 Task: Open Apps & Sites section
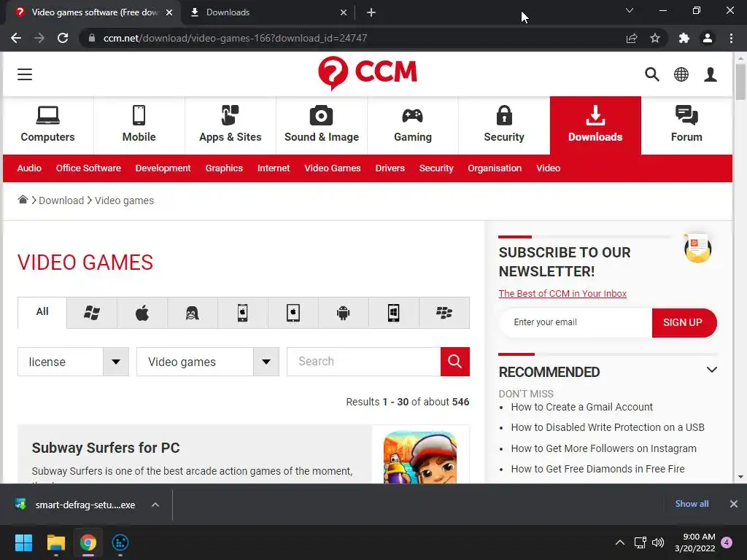[230, 125]
